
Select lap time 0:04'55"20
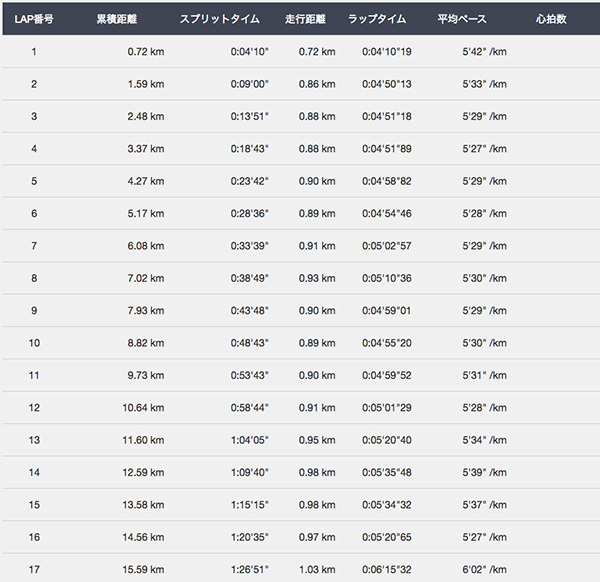tap(387, 343)
